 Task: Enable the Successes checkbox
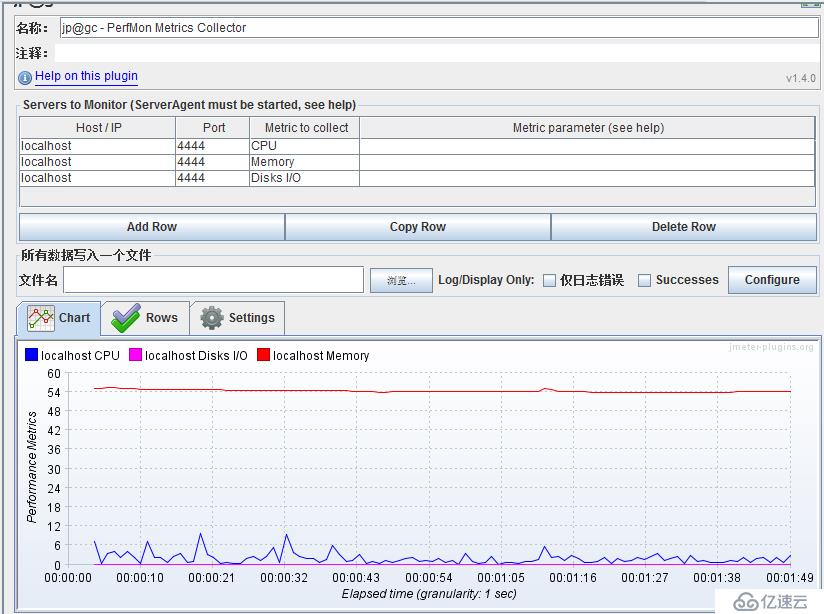[644, 280]
